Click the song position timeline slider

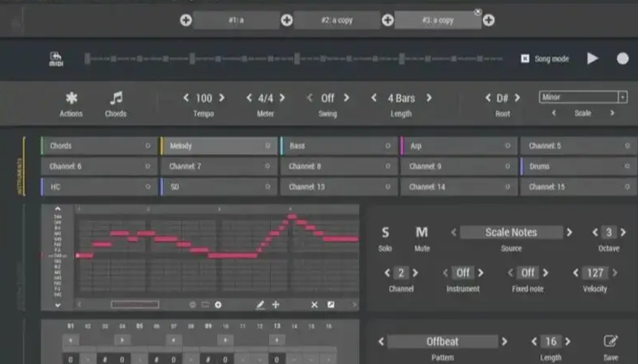(x=293, y=58)
